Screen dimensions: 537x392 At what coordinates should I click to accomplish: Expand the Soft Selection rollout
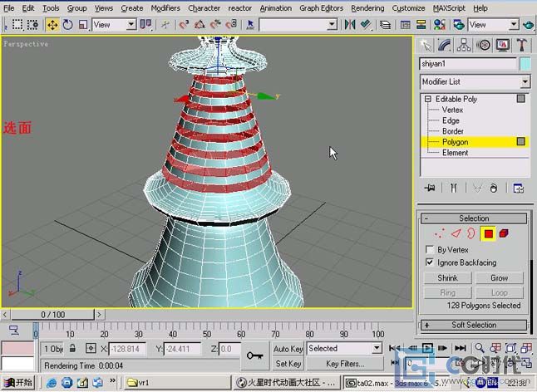pos(474,325)
